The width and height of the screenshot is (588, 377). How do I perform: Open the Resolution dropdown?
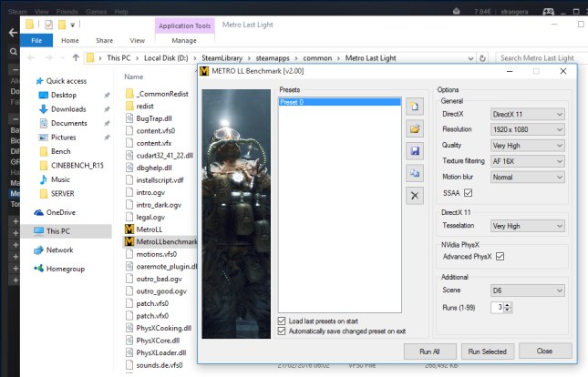tap(527, 129)
